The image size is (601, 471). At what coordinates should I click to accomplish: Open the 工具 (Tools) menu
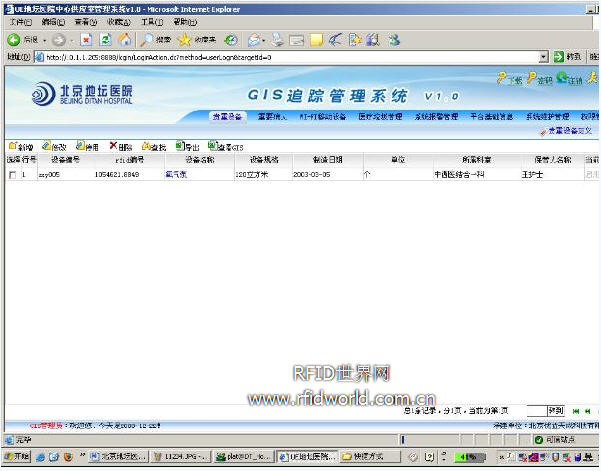click(x=151, y=22)
